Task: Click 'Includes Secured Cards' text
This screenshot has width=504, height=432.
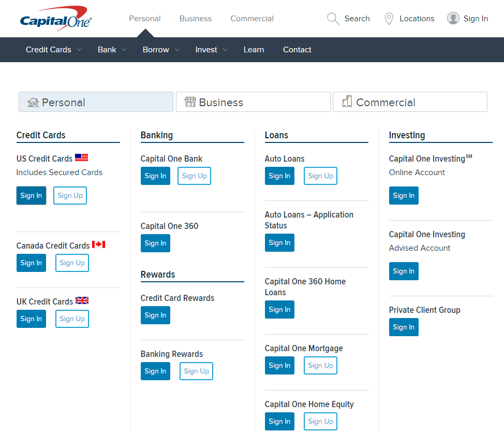Action: pos(60,172)
